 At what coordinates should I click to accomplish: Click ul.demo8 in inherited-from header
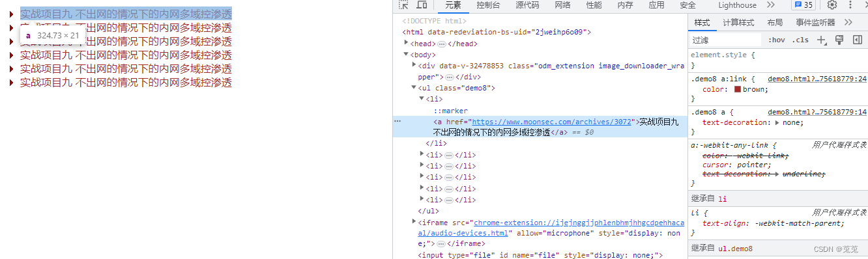pos(735,248)
